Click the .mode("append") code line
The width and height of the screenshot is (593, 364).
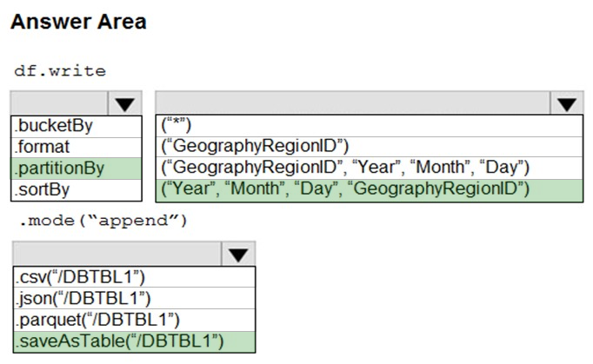(103, 221)
